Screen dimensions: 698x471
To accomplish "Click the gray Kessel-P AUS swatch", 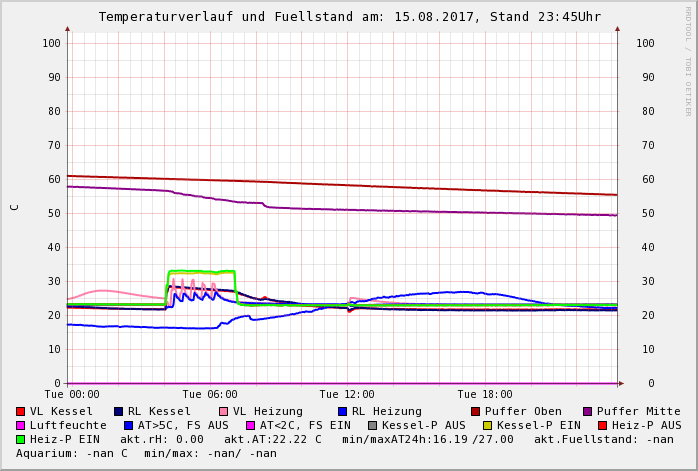I will [372, 425].
